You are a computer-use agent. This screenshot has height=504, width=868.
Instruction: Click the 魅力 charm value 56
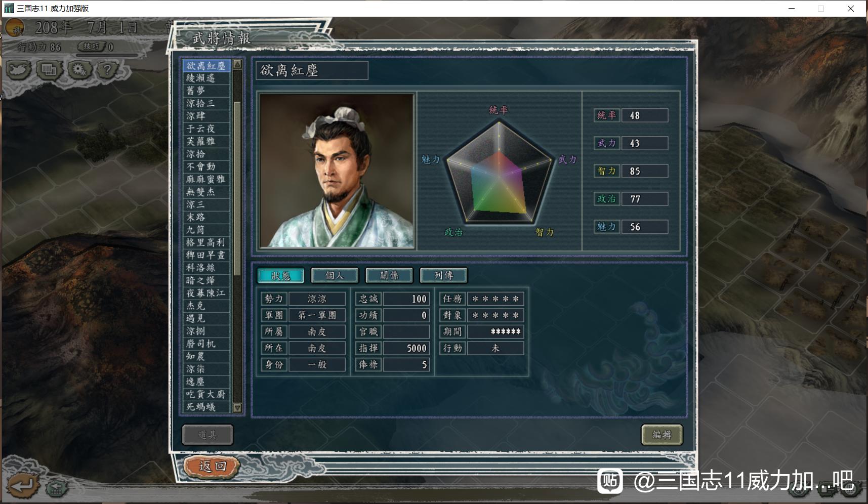645,227
